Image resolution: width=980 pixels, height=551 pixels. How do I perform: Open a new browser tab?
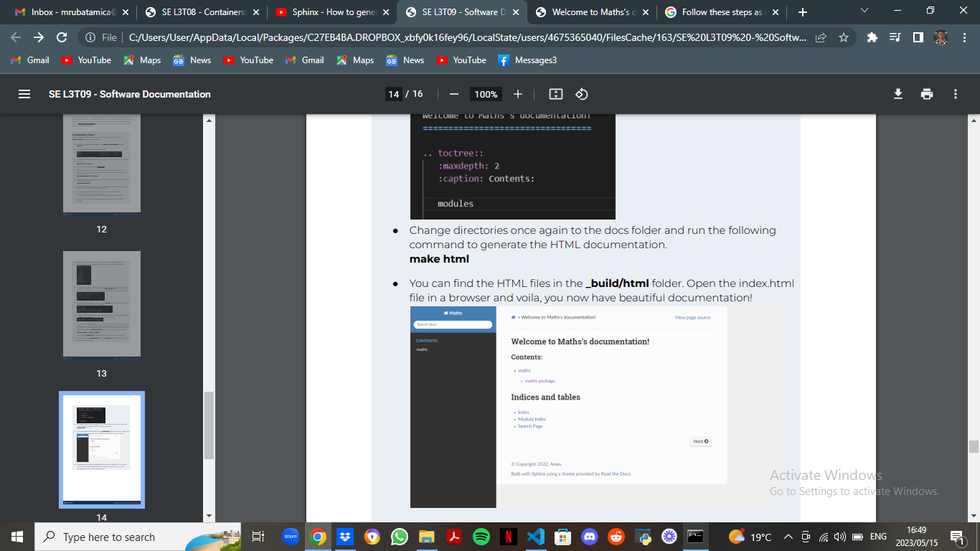[x=802, y=11]
